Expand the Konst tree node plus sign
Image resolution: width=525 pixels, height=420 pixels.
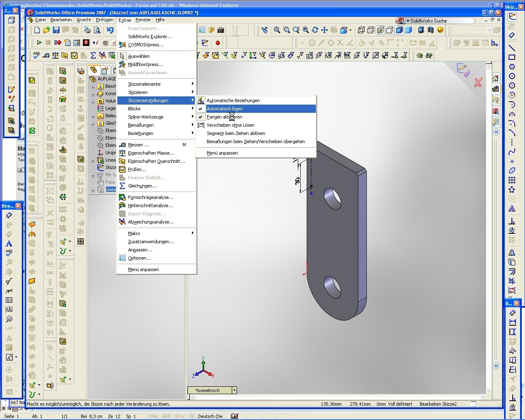[93, 94]
